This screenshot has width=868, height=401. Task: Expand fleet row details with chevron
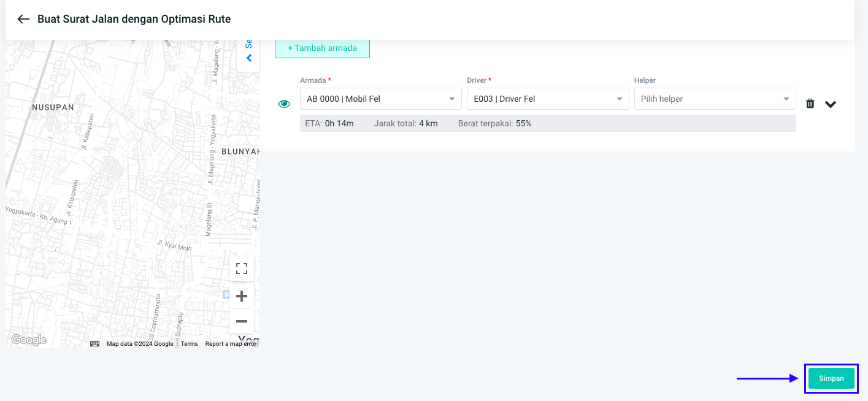click(831, 104)
